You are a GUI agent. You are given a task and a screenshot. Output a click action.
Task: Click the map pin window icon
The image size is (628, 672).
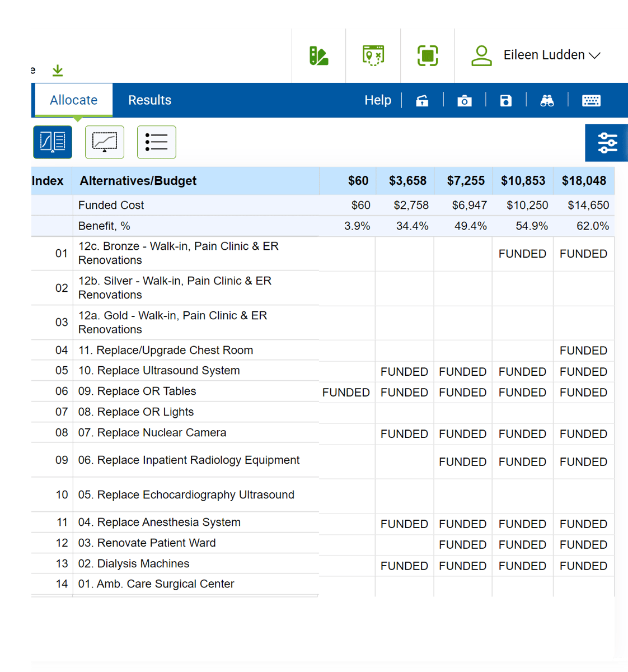(373, 55)
